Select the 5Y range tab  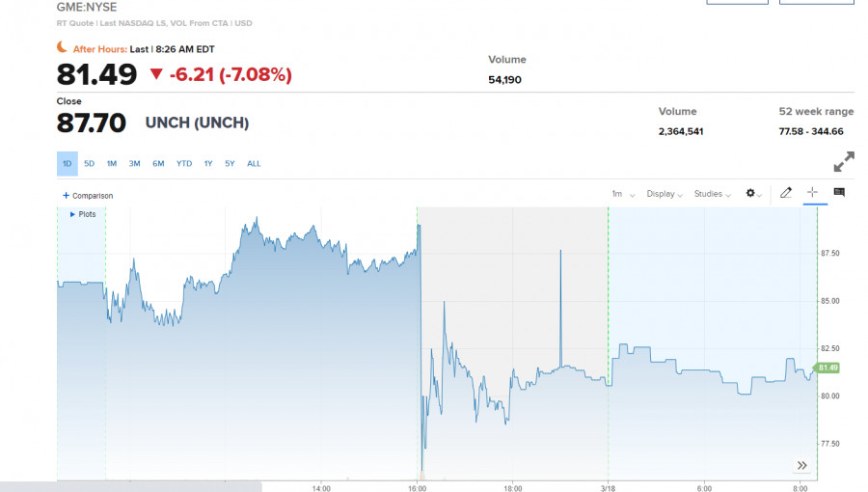[230, 164]
